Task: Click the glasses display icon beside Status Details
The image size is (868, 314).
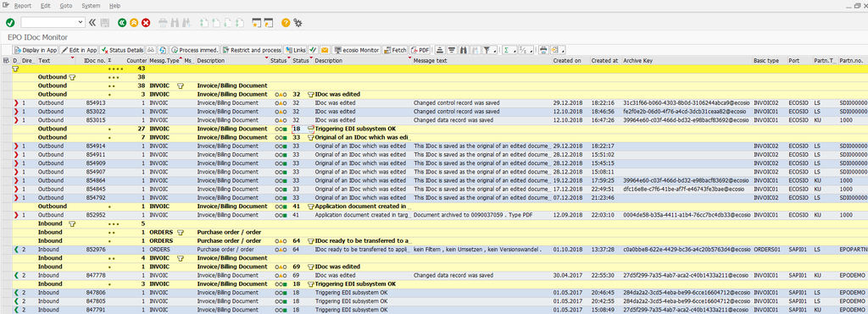Action: click(x=151, y=50)
